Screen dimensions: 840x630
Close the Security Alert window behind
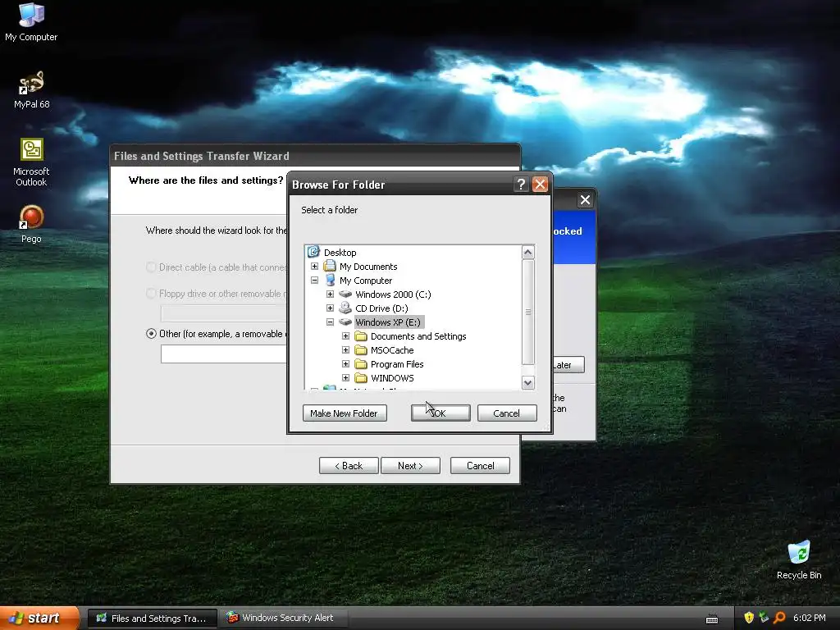585,200
